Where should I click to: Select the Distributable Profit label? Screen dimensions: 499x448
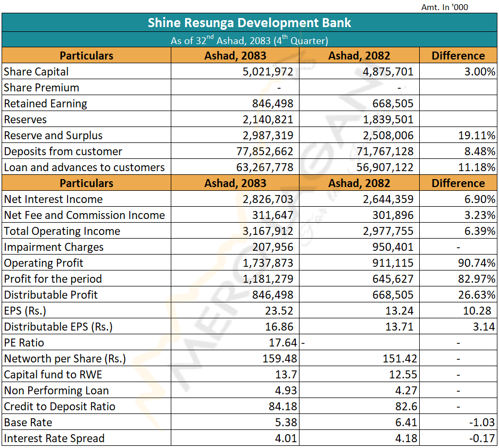pos(51,294)
